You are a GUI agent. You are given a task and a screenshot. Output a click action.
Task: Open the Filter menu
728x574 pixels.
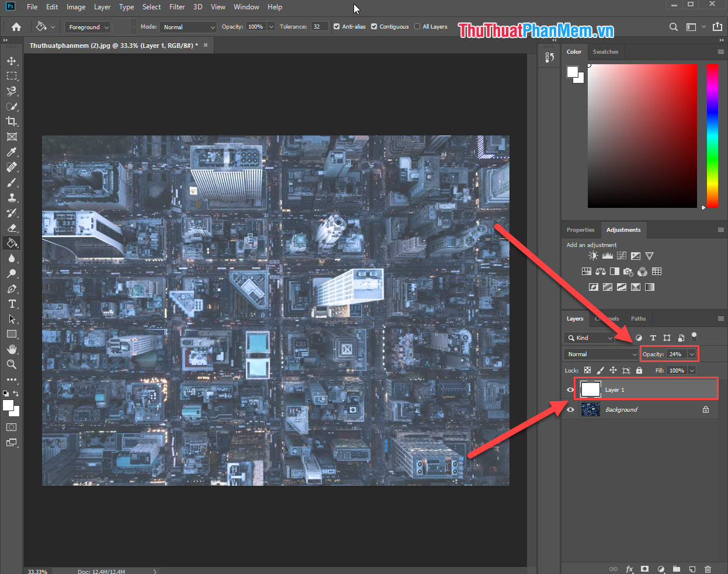click(x=176, y=6)
